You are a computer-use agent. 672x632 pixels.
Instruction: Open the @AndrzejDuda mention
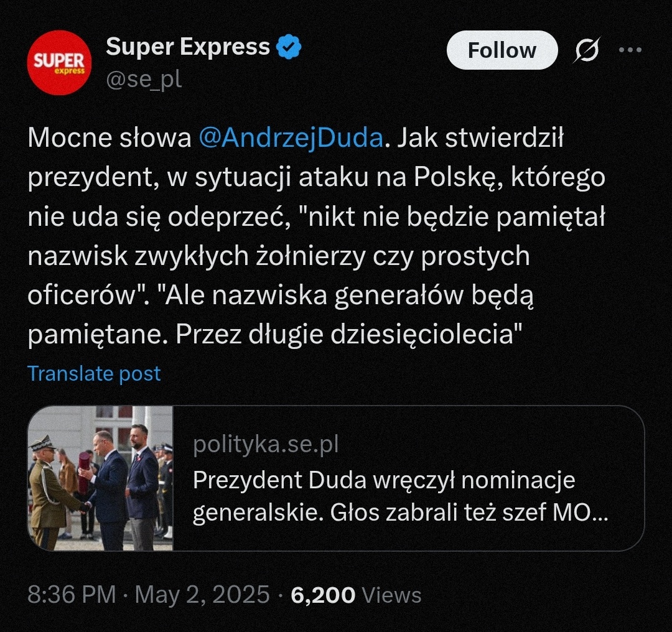291,139
